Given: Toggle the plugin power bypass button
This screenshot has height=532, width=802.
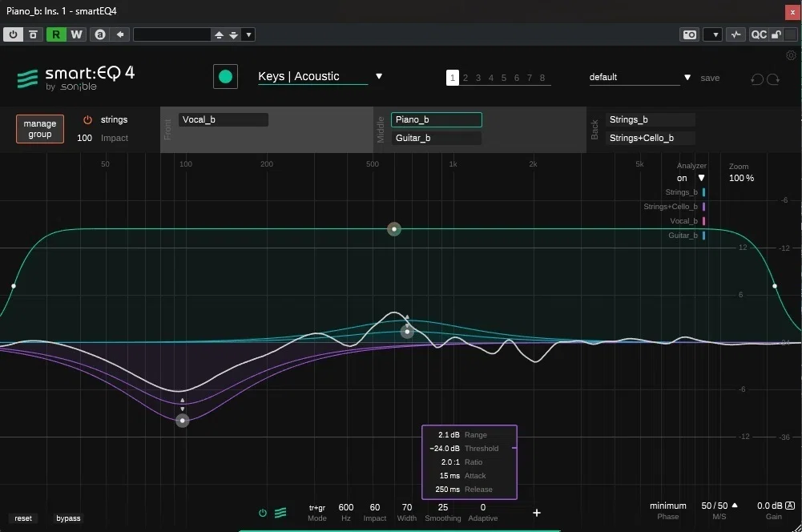Looking at the screenshot, I should 13,34.
